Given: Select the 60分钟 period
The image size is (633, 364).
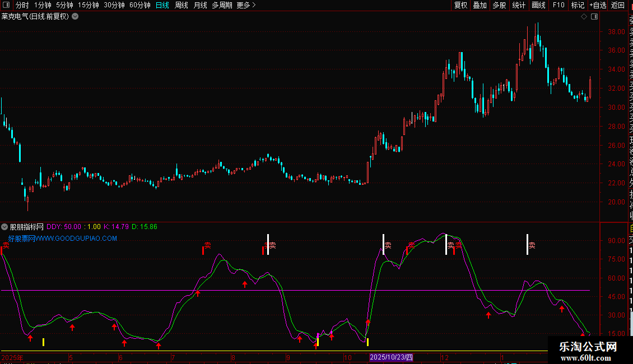Looking at the screenshot, I should pyautogui.click(x=140, y=5).
